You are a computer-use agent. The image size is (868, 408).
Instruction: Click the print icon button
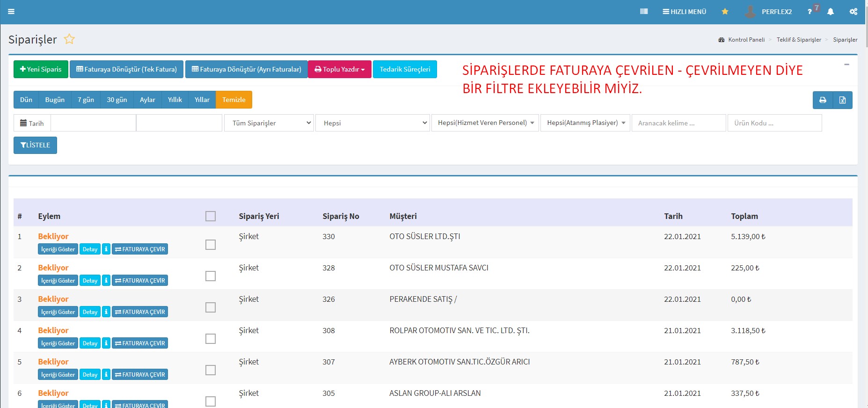click(x=823, y=100)
